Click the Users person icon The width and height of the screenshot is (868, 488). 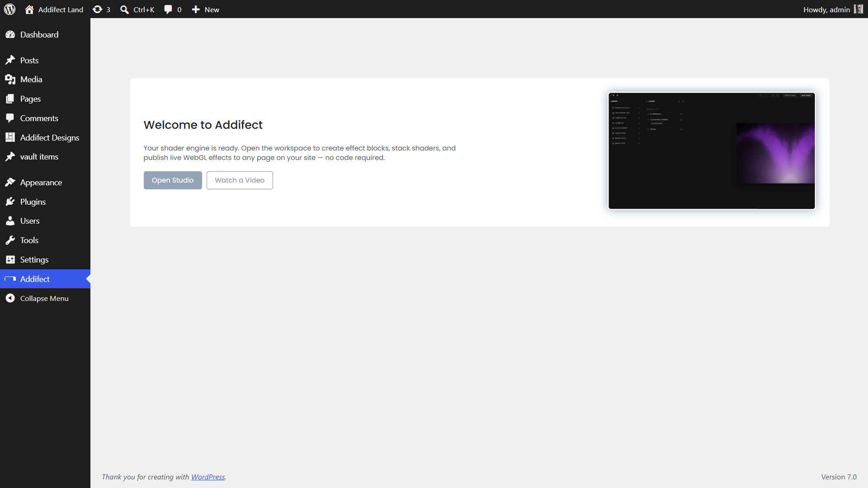10,221
